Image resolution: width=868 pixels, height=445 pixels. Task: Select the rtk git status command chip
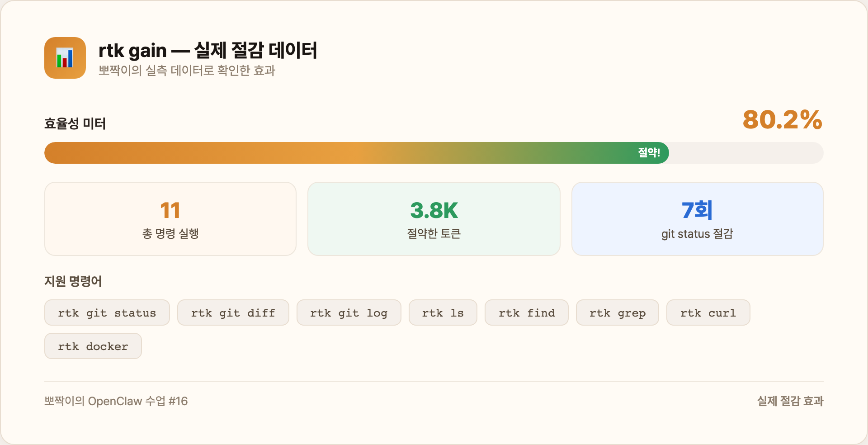pos(107,312)
